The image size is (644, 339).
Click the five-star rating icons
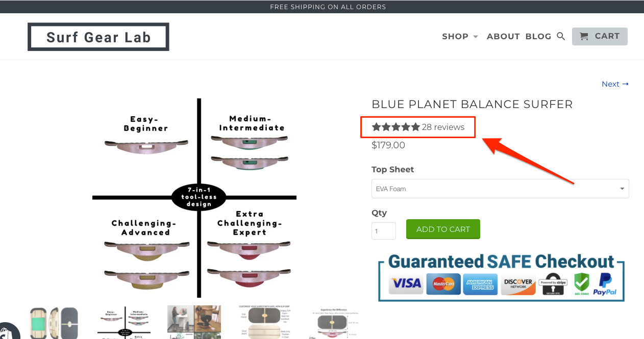(x=395, y=127)
